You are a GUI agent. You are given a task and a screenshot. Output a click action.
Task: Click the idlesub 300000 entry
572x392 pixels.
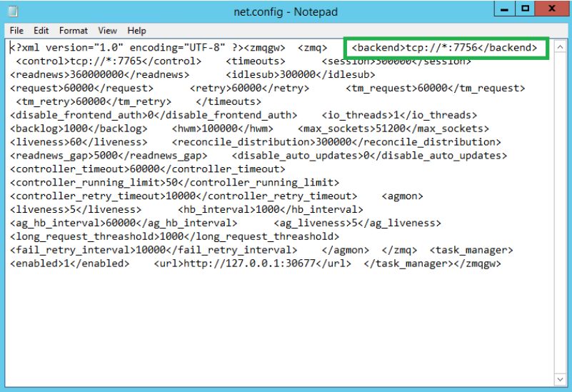click(x=300, y=75)
